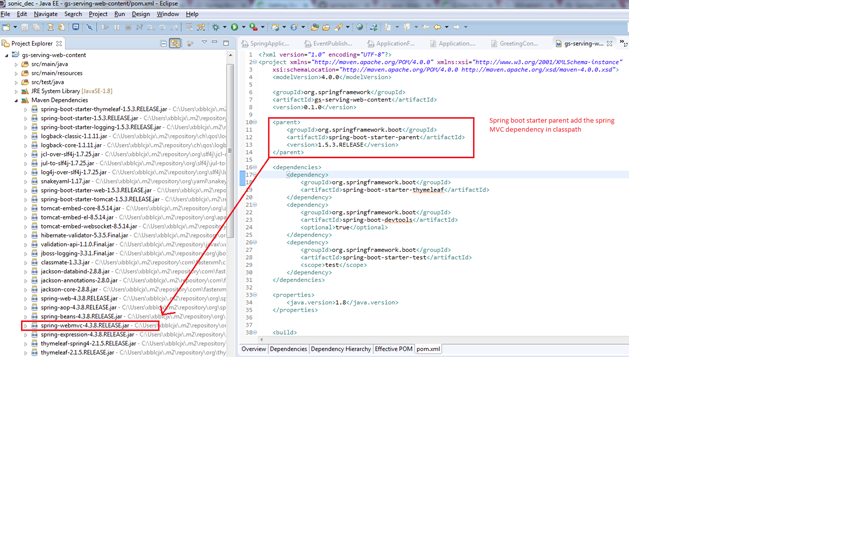The image size is (864, 540).
Task: Collapse all items in Project Explorer
Action: tap(164, 44)
